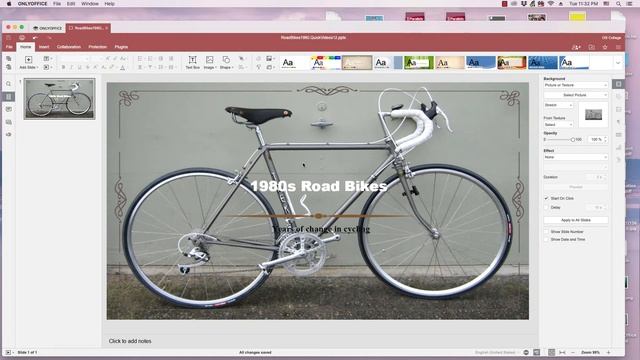Click the Apple menu icon
This screenshot has height=360, width=640.
tap(9, 4)
